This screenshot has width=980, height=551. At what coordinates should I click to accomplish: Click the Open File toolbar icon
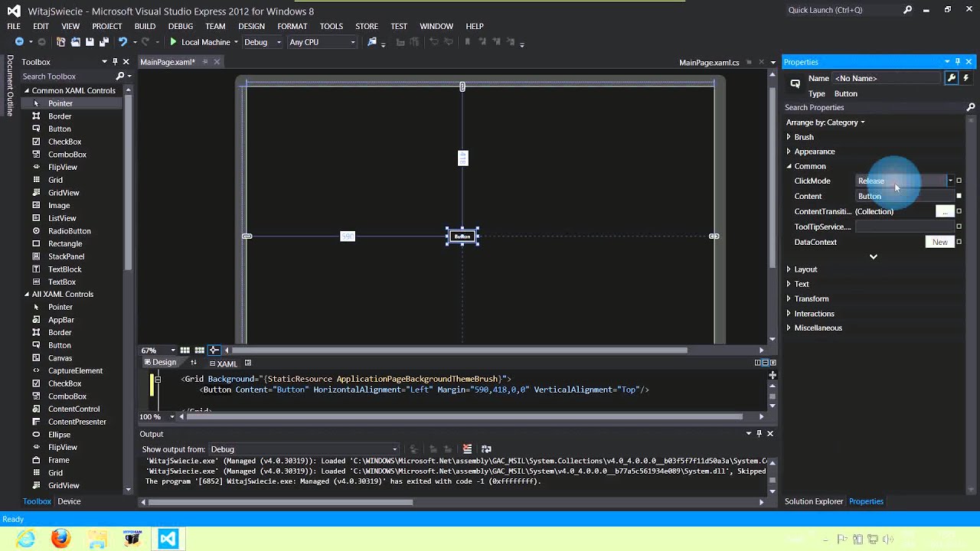pos(75,42)
